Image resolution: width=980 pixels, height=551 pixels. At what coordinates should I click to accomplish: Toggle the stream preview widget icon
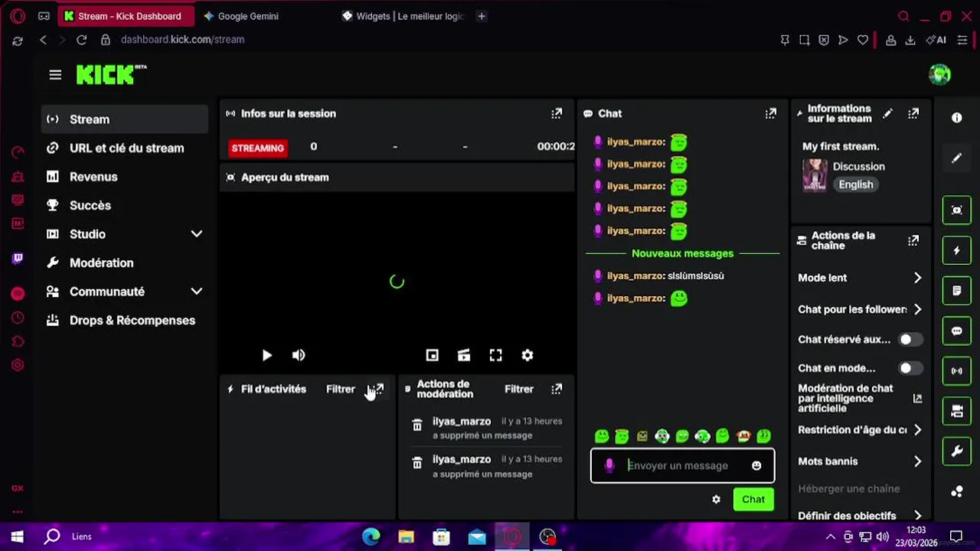(957, 210)
